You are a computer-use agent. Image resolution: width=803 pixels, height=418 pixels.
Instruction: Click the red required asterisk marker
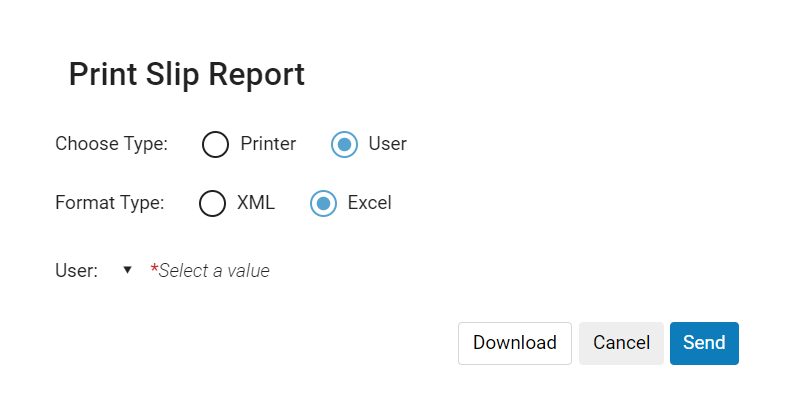click(x=154, y=269)
